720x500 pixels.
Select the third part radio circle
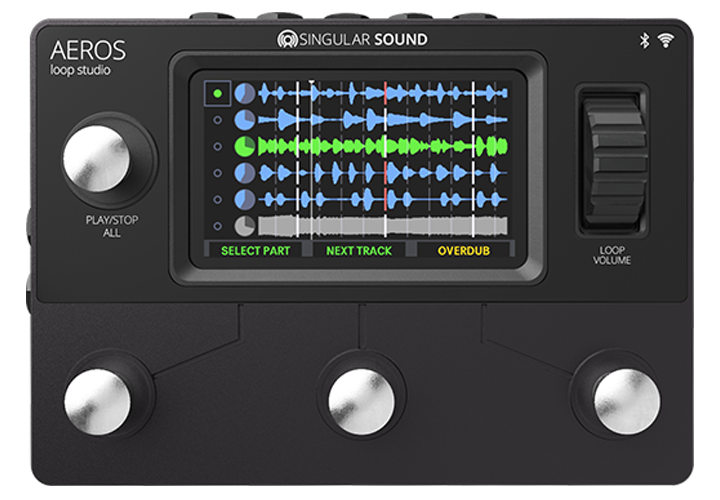tap(217, 147)
